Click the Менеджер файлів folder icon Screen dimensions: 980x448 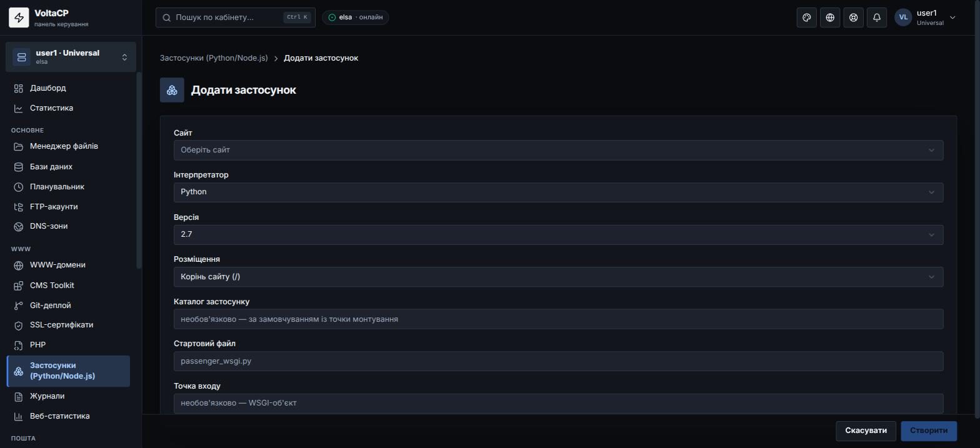(x=19, y=146)
